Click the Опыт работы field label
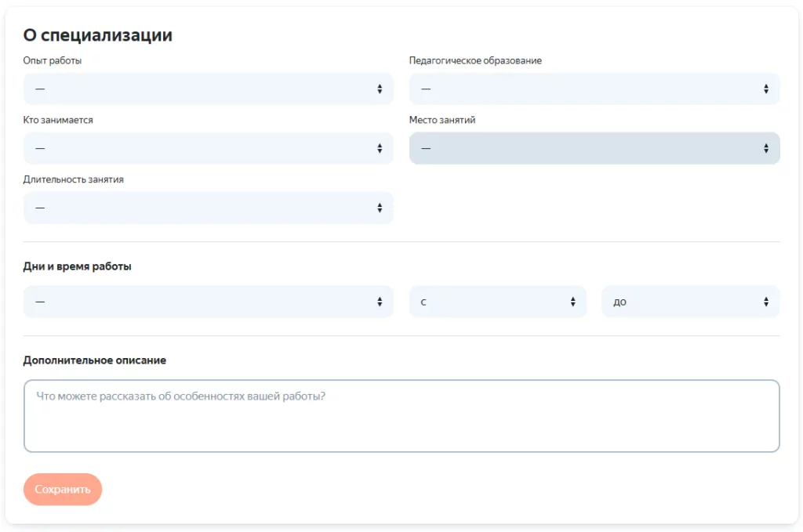The height and width of the screenshot is (532, 803). pos(53,60)
